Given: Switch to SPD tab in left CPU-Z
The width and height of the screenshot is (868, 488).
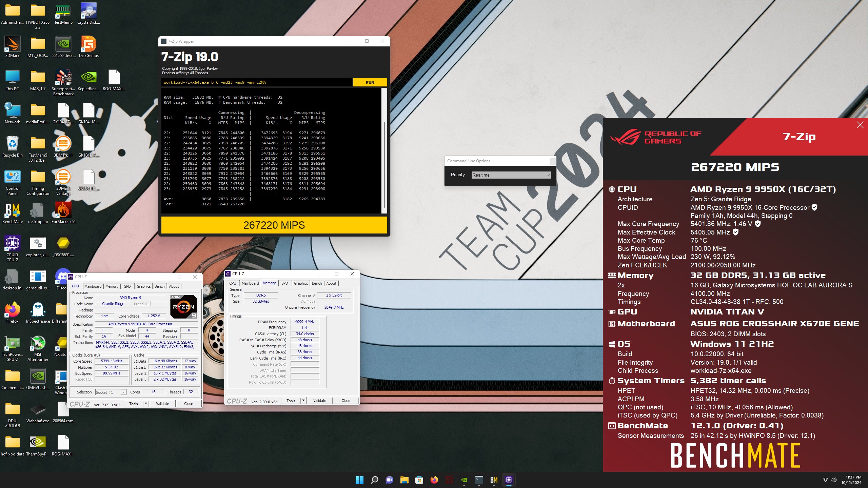Looking at the screenshot, I should tap(127, 286).
